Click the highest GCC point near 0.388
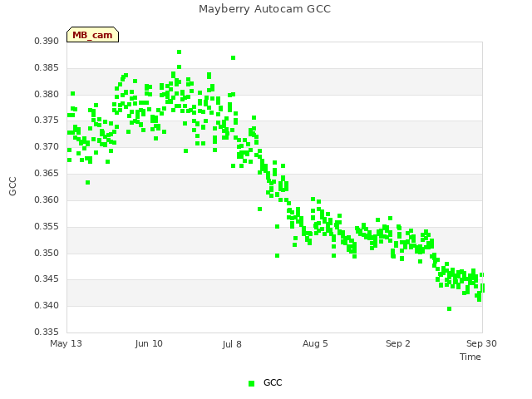The height and width of the screenshot is (399, 532). tap(180, 52)
